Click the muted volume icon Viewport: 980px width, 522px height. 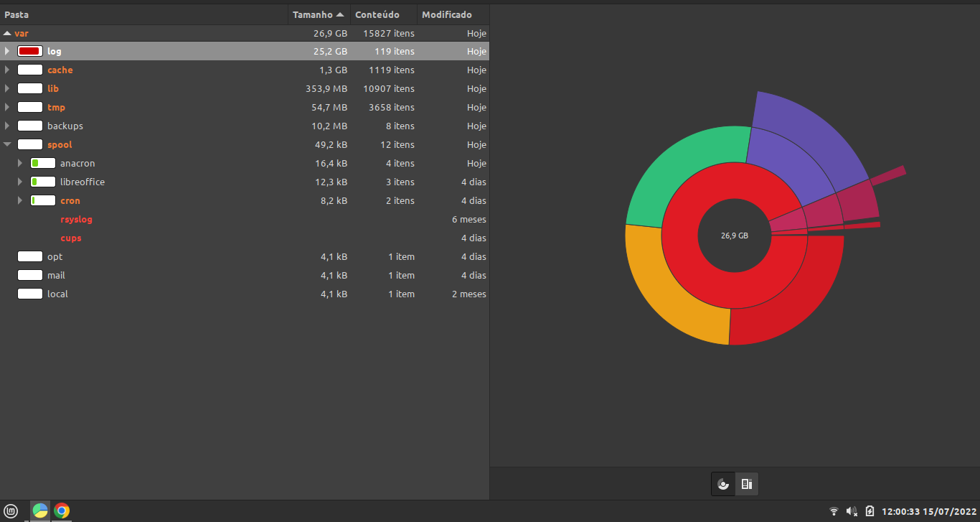pyautogui.click(x=852, y=511)
